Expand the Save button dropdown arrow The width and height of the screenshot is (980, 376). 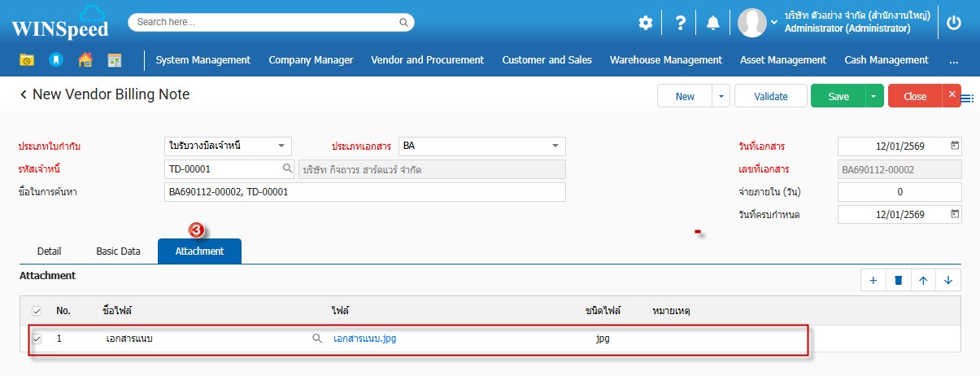coord(875,96)
